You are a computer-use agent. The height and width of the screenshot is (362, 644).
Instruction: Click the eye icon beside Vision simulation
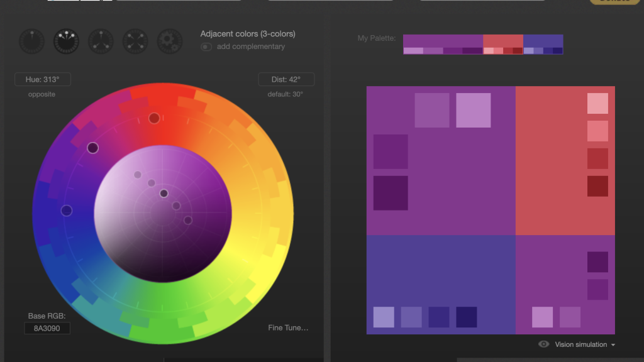click(x=544, y=344)
